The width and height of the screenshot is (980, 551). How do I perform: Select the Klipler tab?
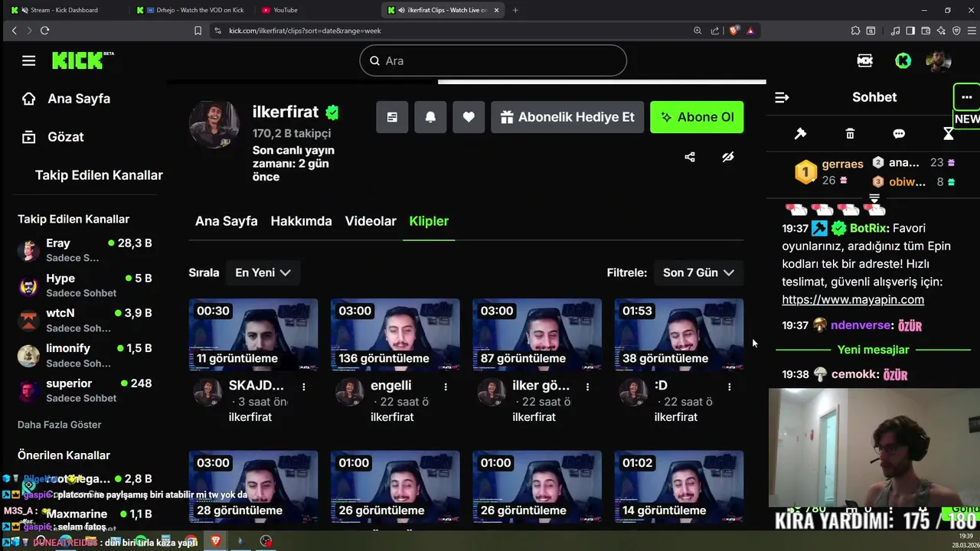pos(429,221)
